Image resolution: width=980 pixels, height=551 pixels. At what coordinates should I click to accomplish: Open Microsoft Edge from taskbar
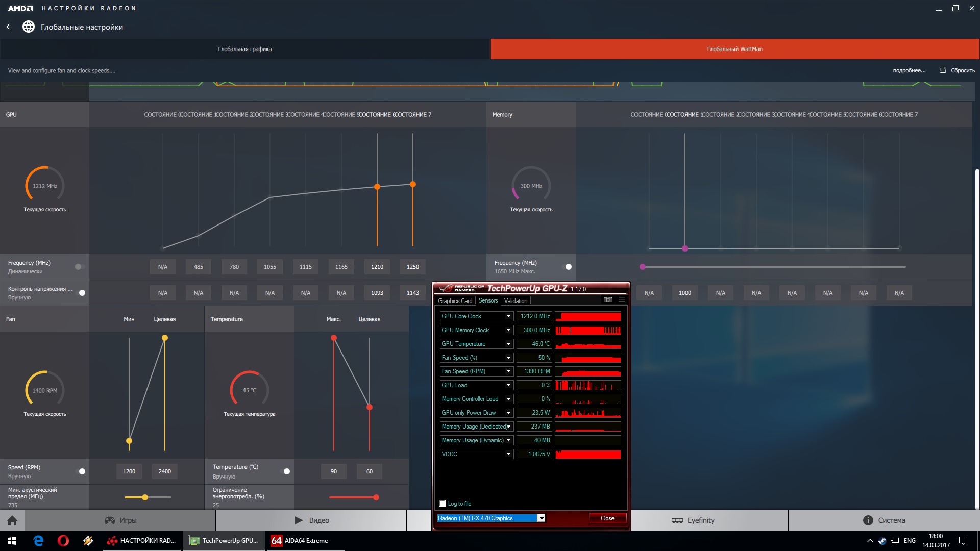(38, 541)
